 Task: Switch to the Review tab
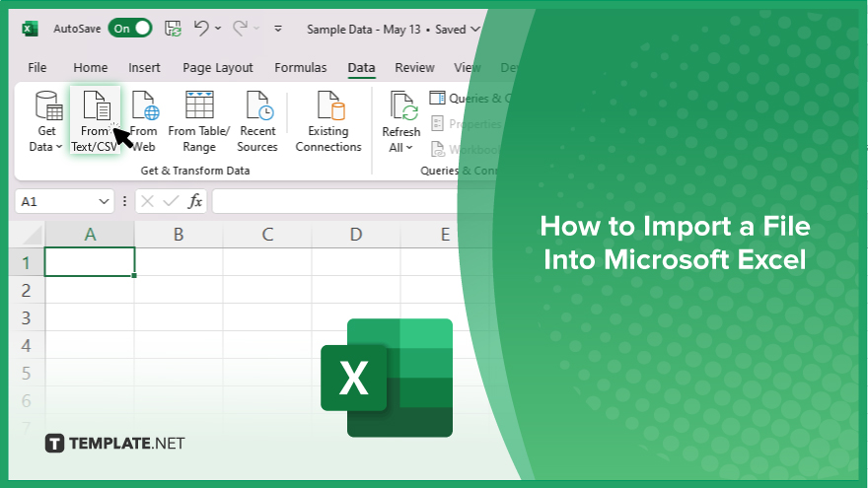(x=414, y=67)
